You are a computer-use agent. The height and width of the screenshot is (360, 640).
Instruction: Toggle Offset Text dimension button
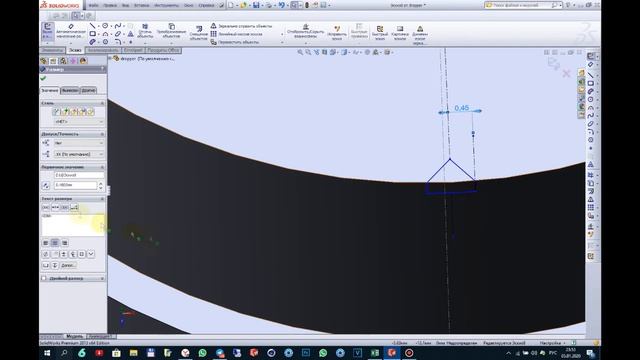click(74, 208)
